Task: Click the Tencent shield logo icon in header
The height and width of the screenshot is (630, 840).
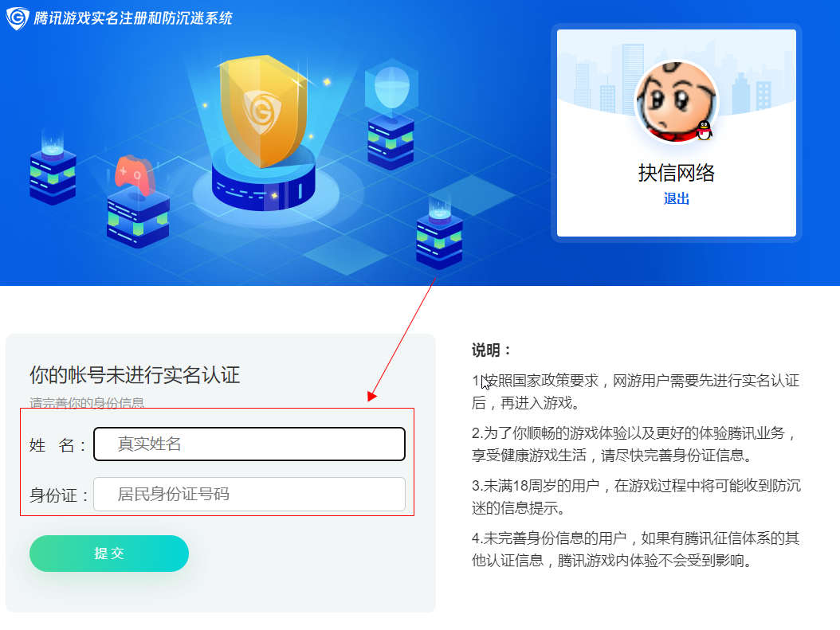Action: click(17, 18)
